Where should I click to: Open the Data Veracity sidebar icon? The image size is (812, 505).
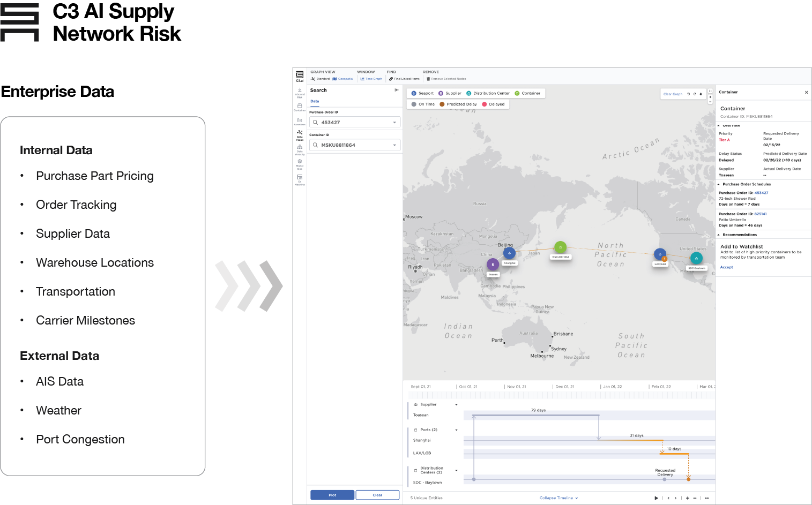click(x=300, y=149)
